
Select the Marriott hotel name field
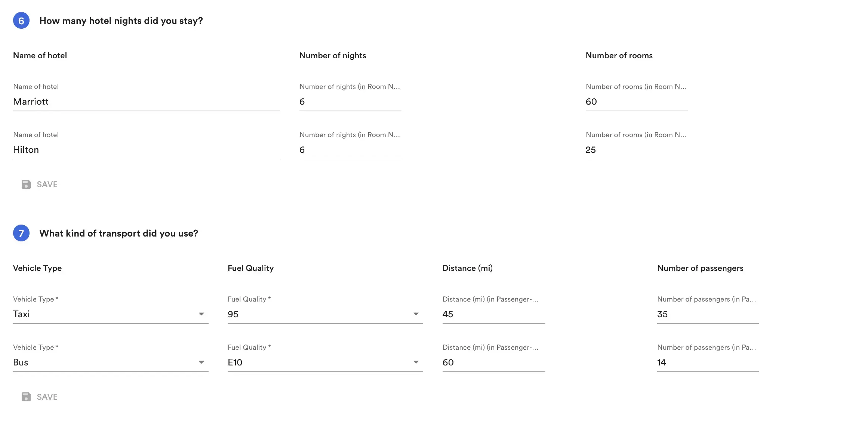[146, 101]
